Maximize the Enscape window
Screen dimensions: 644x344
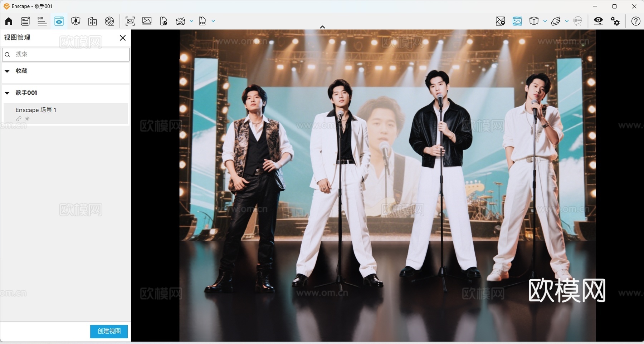pos(615,6)
